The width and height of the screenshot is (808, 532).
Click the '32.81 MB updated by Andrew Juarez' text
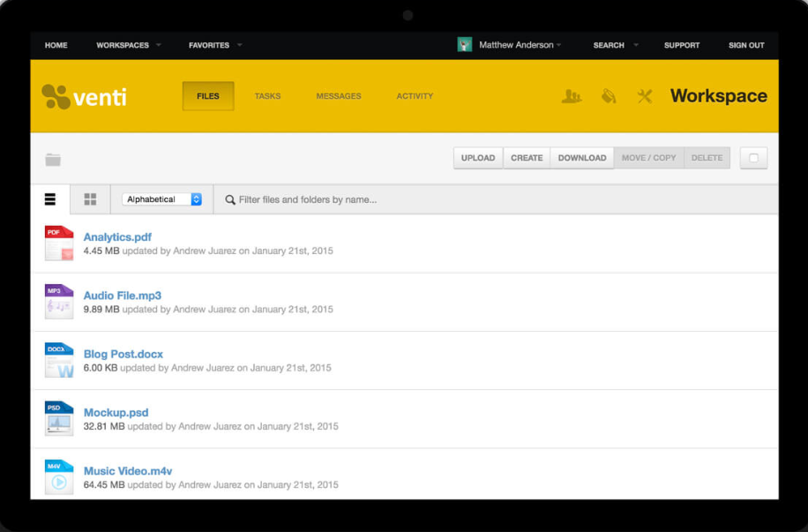tap(211, 426)
